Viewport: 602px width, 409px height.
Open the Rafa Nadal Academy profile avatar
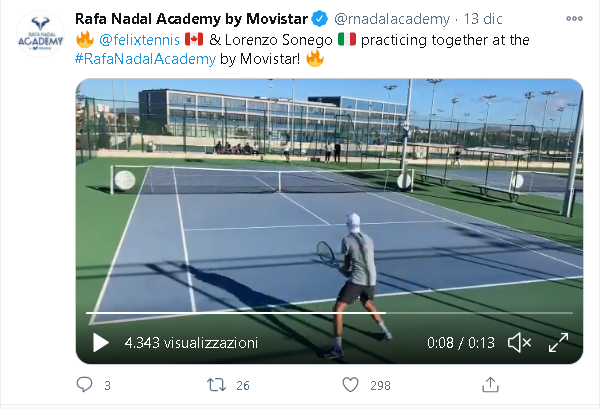40,34
